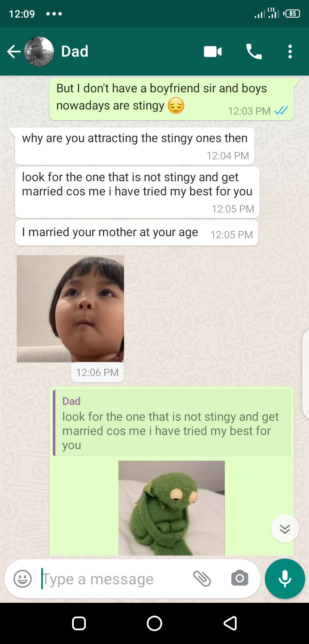Tap Dad's profile picture

(39, 52)
